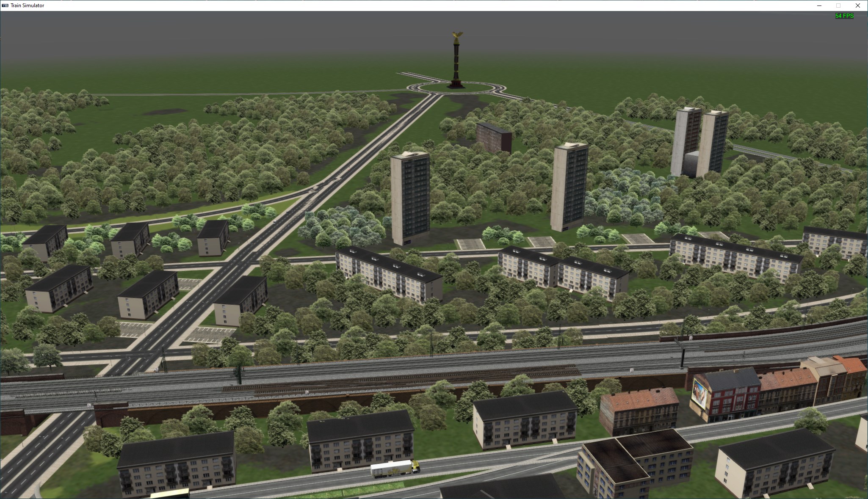Image resolution: width=868 pixels, height=499 pixels.
Task: Minimize the Train Simulator window
Action: (x=819, y=6)
